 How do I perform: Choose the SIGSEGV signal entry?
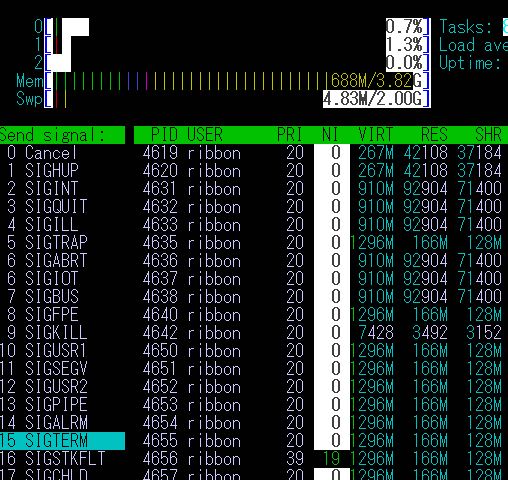tap(62, 369)
